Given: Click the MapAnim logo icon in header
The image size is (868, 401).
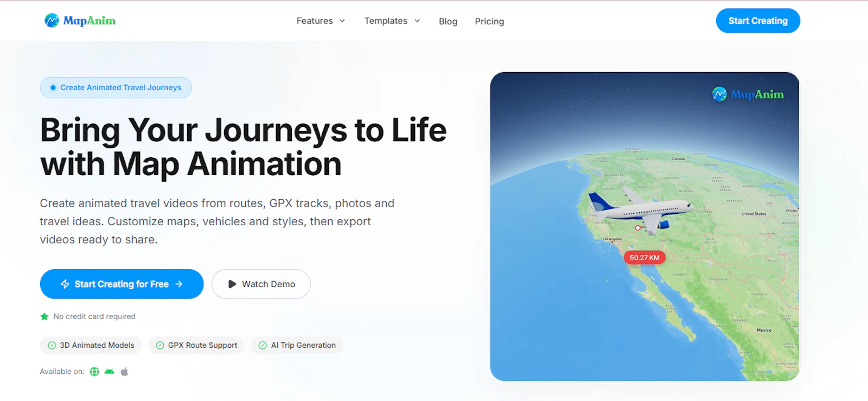Looking at the screenshot, I should coord(52,21).
